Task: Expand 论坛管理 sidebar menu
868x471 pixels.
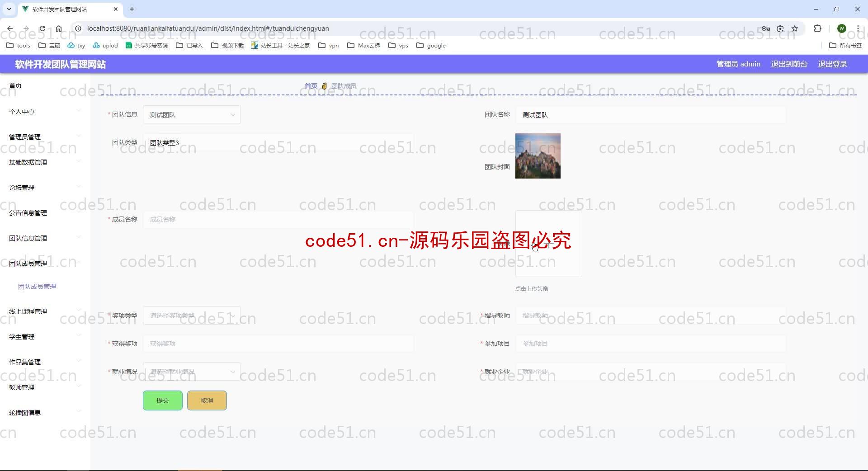Action: tap(45, 188)
